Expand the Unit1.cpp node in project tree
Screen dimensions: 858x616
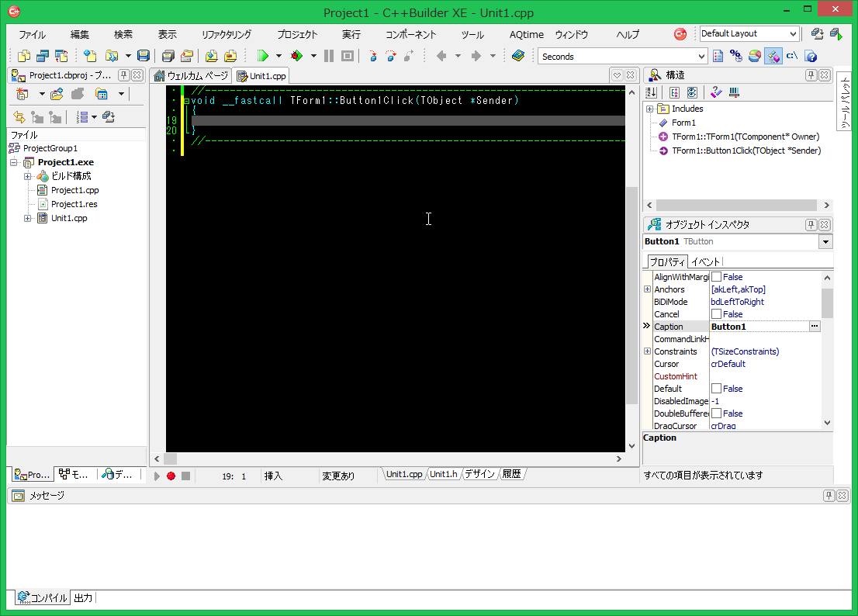click(x=28, y=218)
